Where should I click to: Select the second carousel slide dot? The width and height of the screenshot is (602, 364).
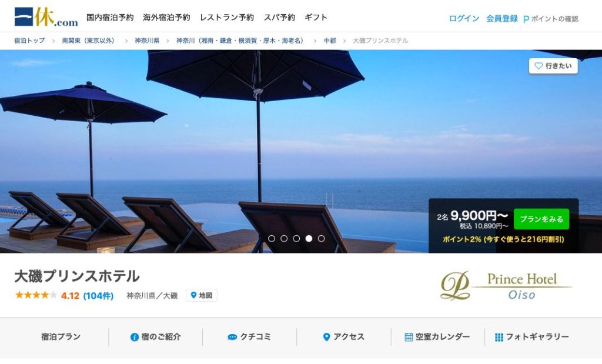[x=284, y=239]
